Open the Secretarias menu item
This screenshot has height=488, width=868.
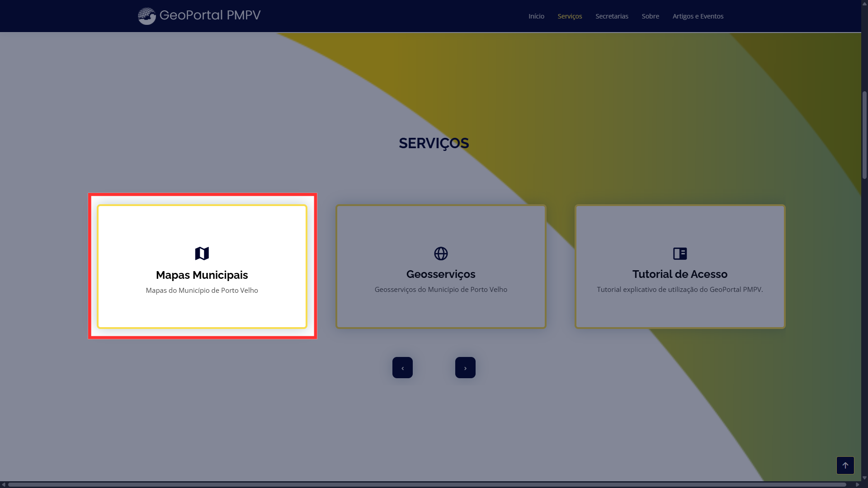[612, 16]
